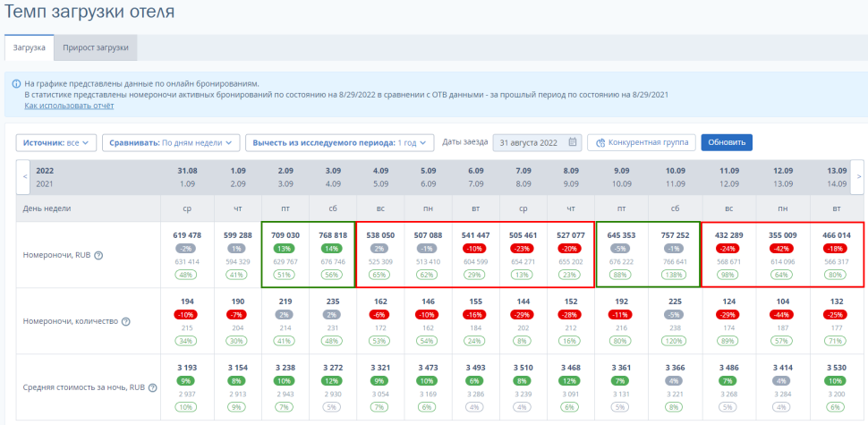Screen dimensions: 868x425
Task: Expand Сравнивать: По дням недели dropdown
Action: click(x=171, y=143)
